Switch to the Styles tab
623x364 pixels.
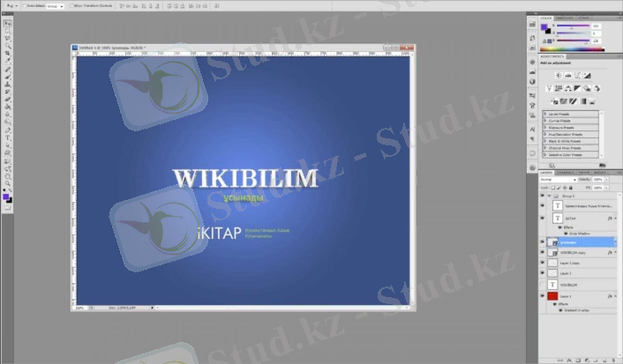pyautogui.click(x=583, y=19)
